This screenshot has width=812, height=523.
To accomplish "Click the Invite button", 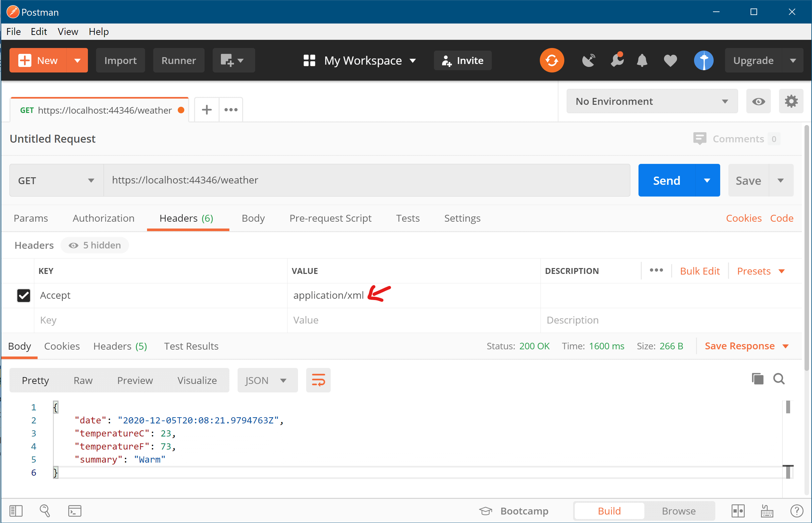I will pyautogui.click(x=463, y=60).
